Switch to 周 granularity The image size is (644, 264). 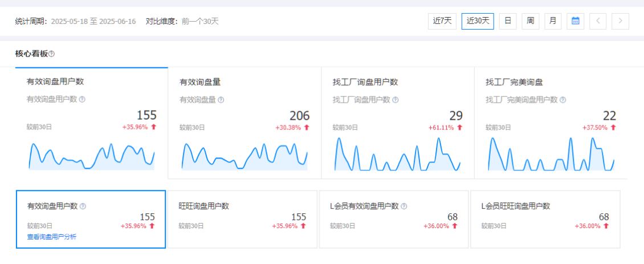click(x=530, y=21)
